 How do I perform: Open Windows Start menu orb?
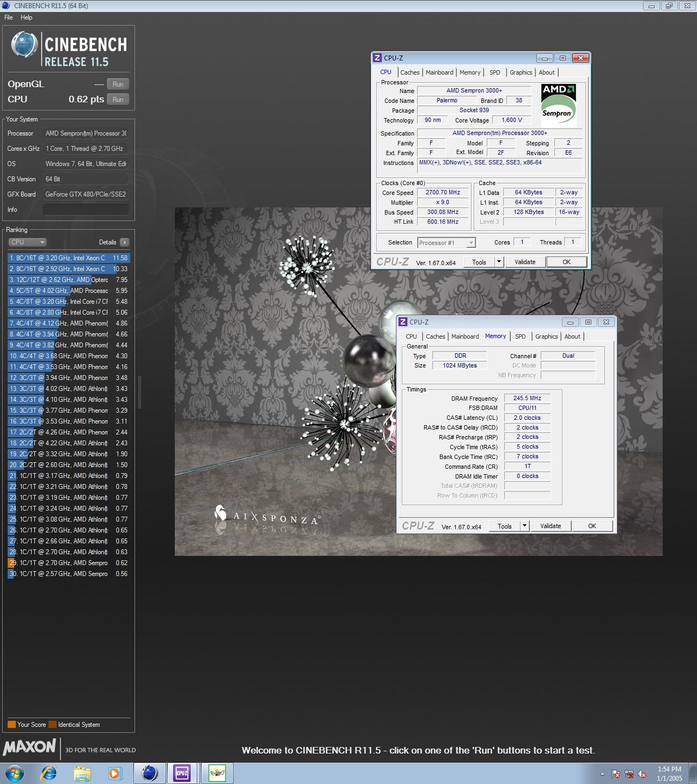15,773
